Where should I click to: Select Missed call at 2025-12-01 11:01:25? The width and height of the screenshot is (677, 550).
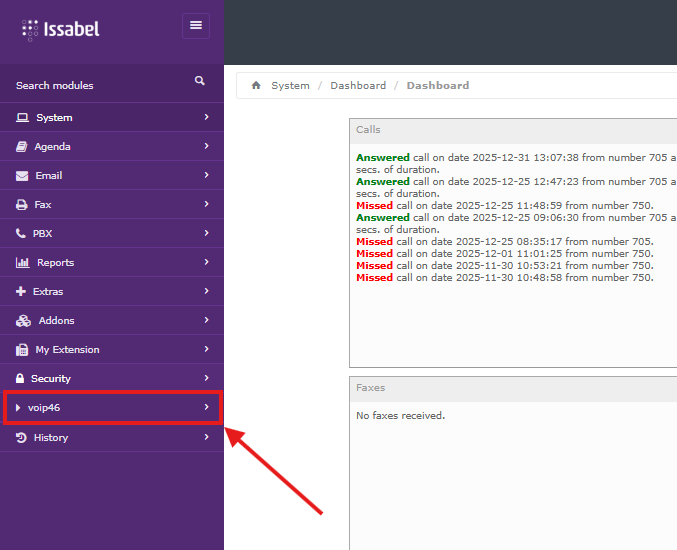505,253
